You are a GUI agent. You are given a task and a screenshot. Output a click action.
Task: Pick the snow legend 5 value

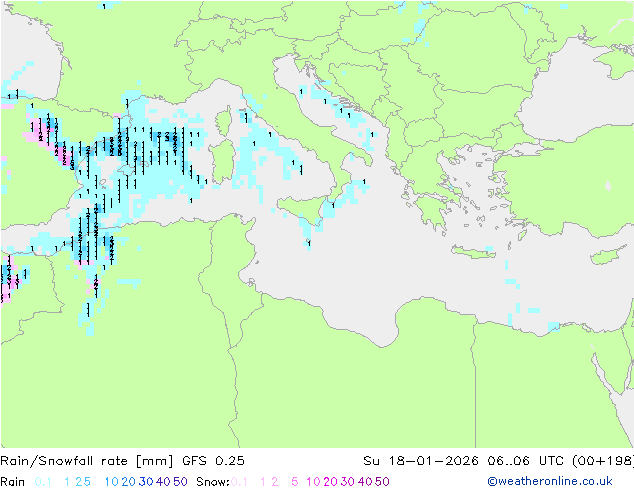tap(295, 482)
